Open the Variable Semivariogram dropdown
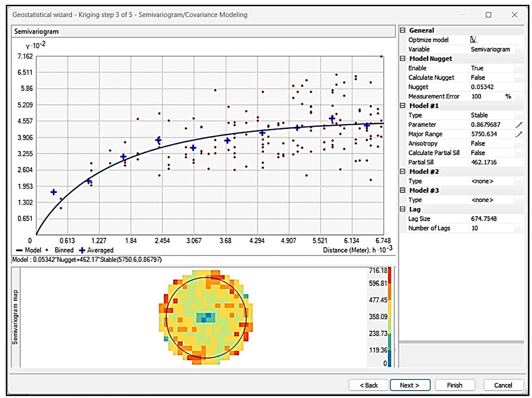The image size is (532, 398). point(519,49)
